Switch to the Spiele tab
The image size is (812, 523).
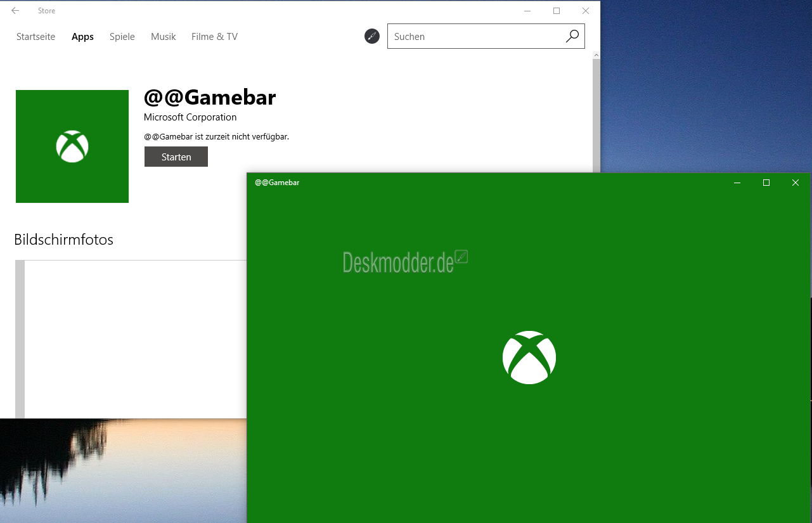[x=122, y=37]
